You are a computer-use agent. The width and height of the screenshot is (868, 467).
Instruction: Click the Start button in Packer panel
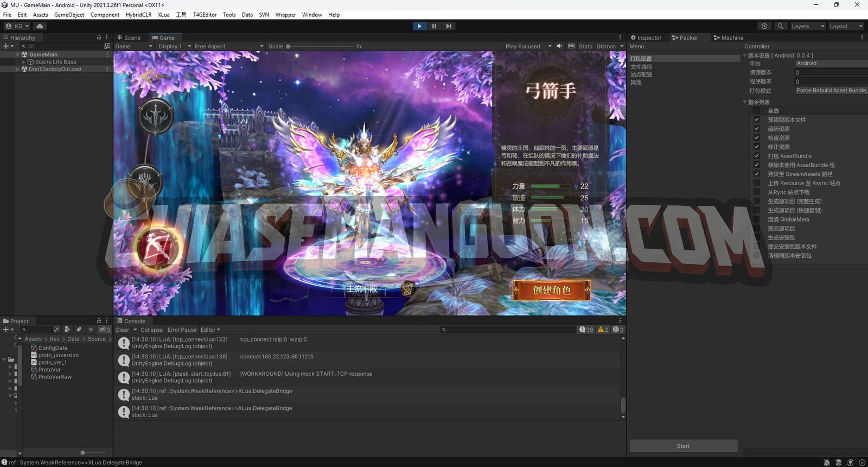pos(683,446)
